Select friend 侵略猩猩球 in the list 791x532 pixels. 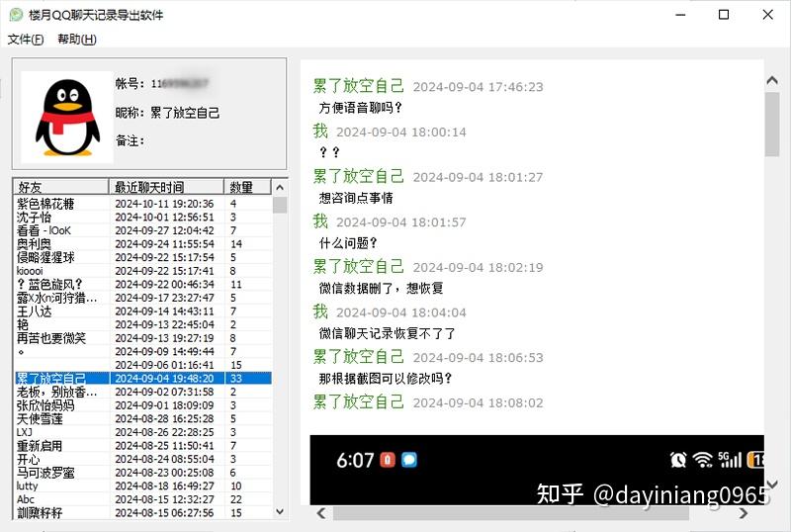tap(45, 257)
